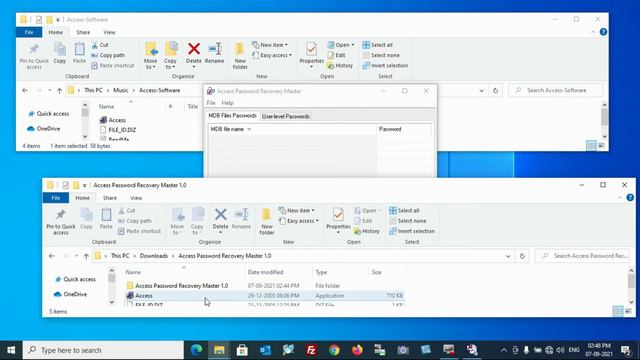Click Select none in Access-Software window
The height and width of the screenshot is (360, 640).
tap(381, 55)
